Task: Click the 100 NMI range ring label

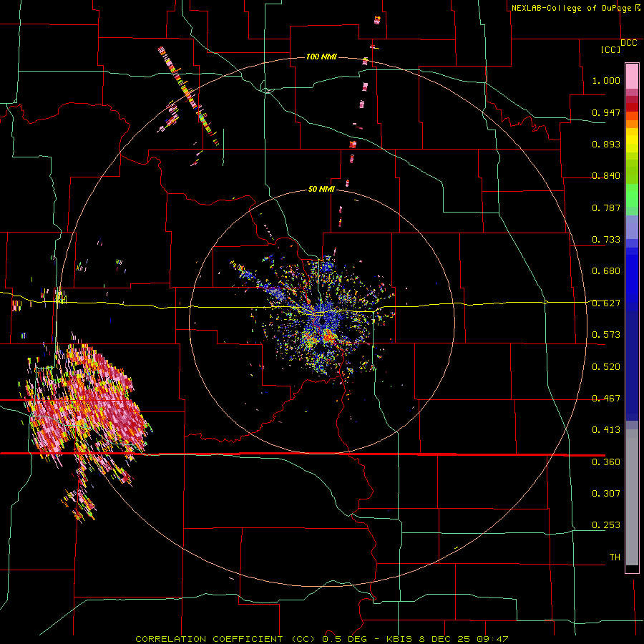Action: tap(321, 57)
